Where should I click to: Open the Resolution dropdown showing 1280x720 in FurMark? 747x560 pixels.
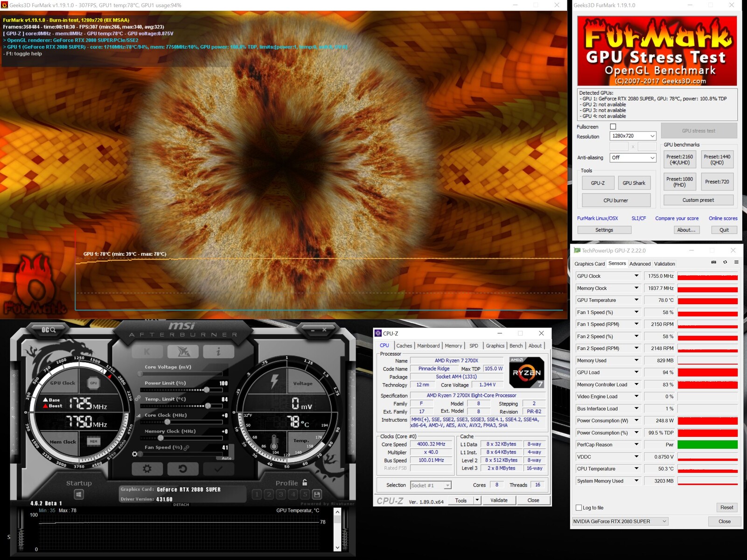[x=633, y=136]
